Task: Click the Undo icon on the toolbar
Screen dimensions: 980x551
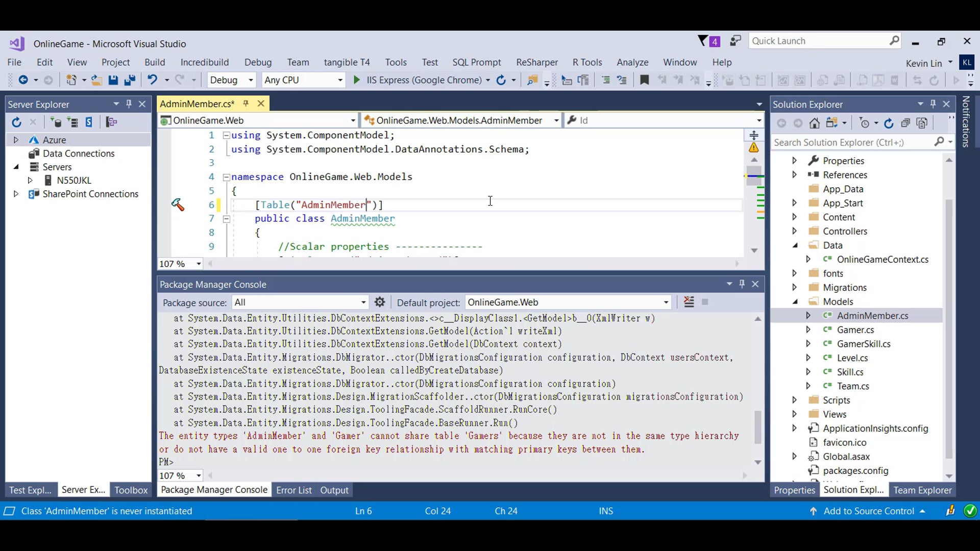Action: pyautogui.click(x=152, y=80)
